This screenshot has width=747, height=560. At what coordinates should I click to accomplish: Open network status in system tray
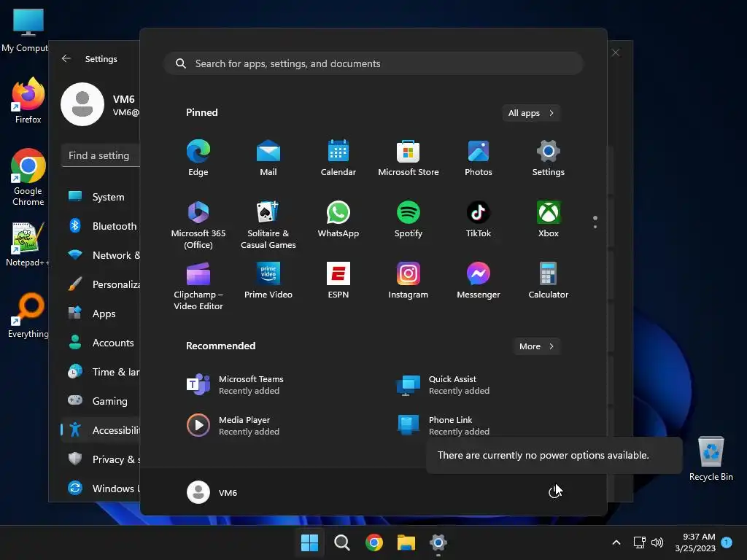[x=639, y=542]
